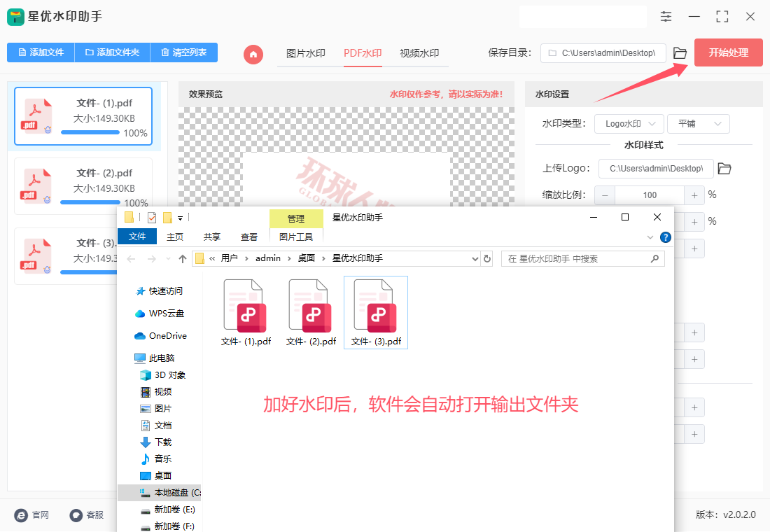Increase 缩放比例 with plus button
This screenshot has width=770, height=532.
pos(694,195)
